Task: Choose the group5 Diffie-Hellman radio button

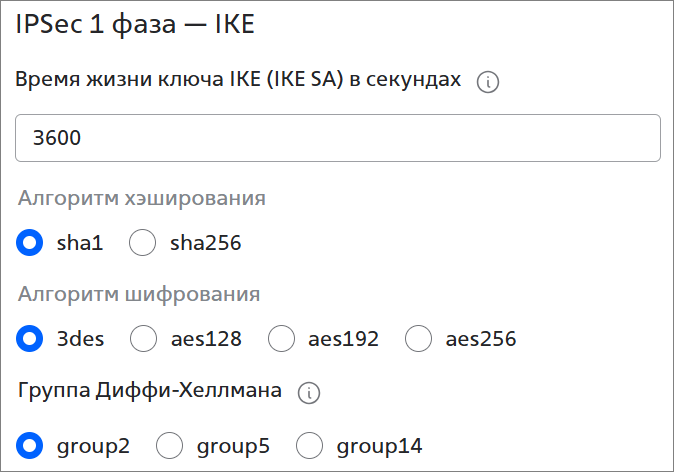Action: [171, 445]
